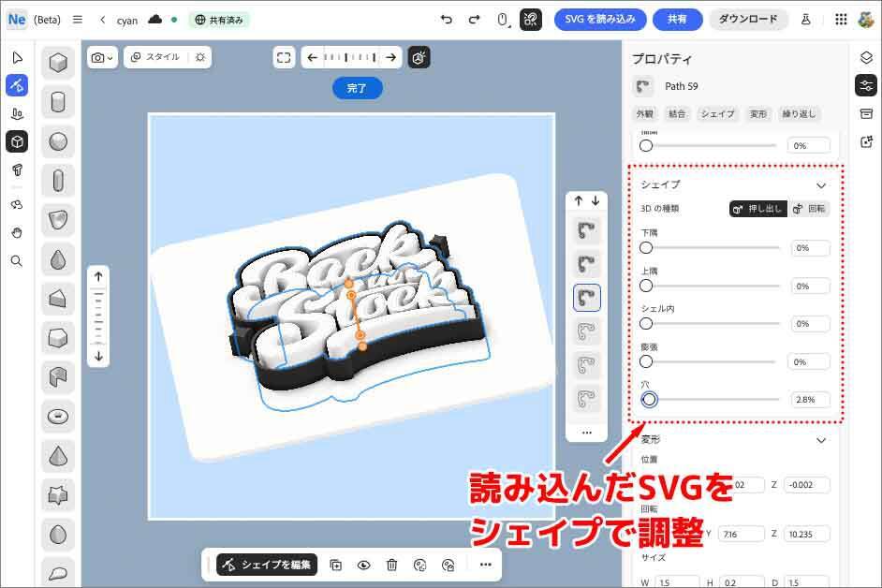Switch 3D type to 押し出し
This screenshot has width=882, height=588.
pos(758,209)
